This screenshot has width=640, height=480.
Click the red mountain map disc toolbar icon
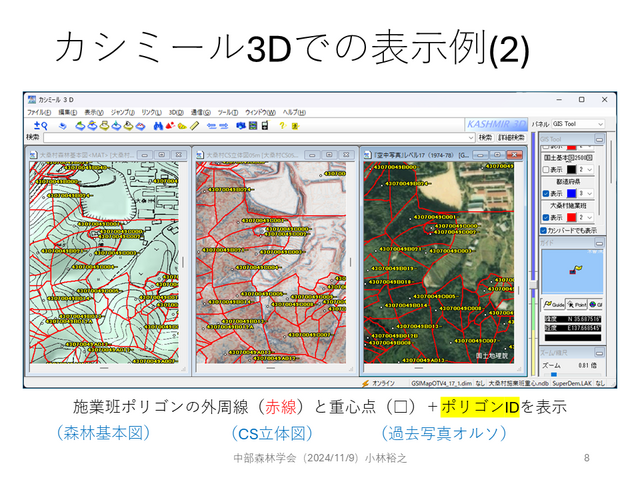point(140,126)
